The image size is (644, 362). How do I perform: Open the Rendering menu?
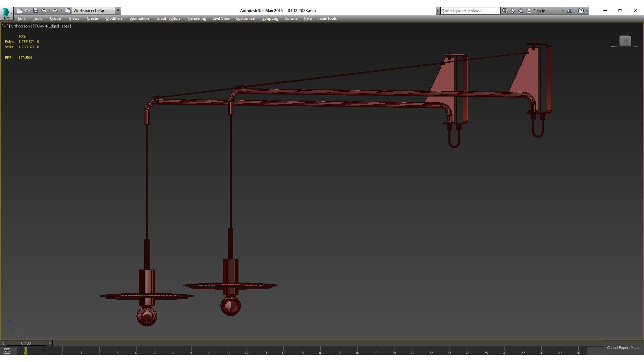(x=197, y=18)
